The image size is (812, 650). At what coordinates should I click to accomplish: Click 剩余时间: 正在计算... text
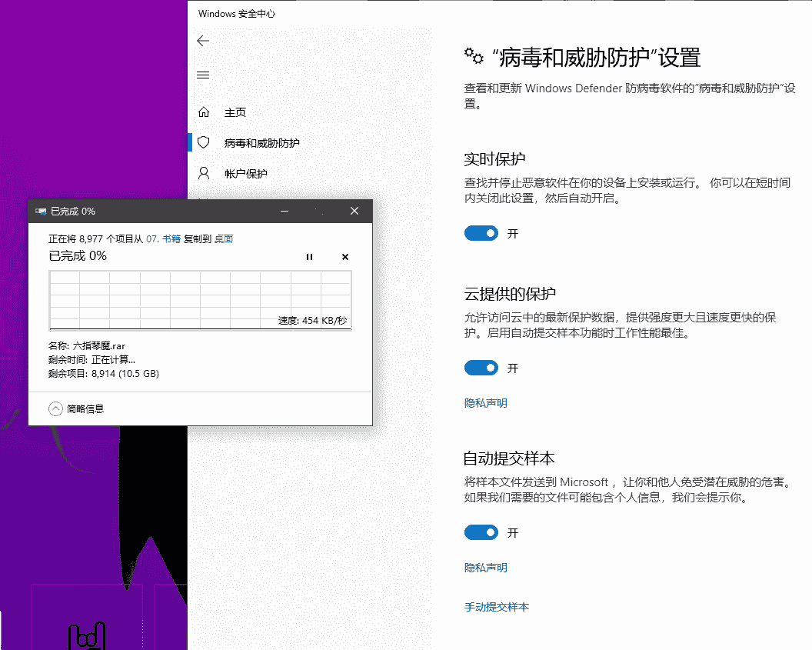click(x=92, y=359)
